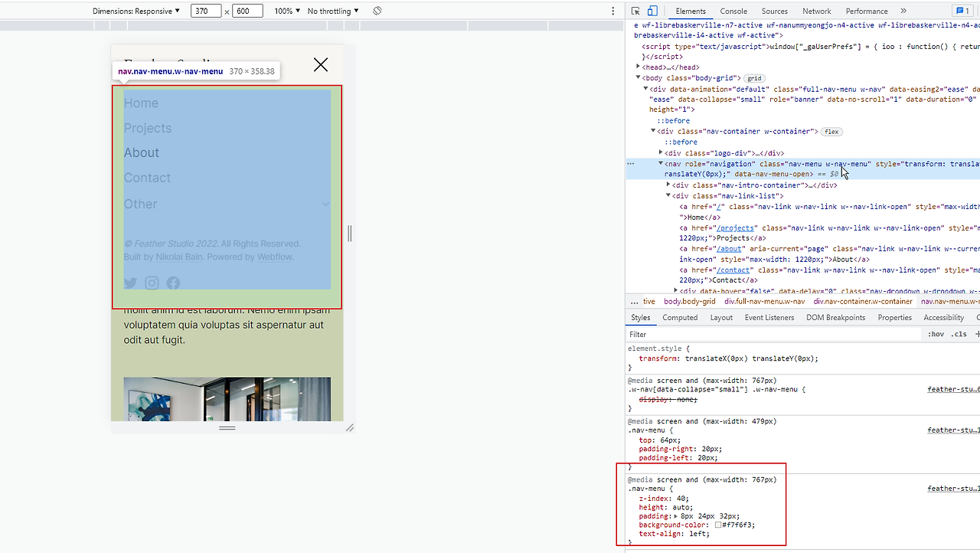980x553 pixels.
Task: Switch to the Console tab
Action: point(733,11)
